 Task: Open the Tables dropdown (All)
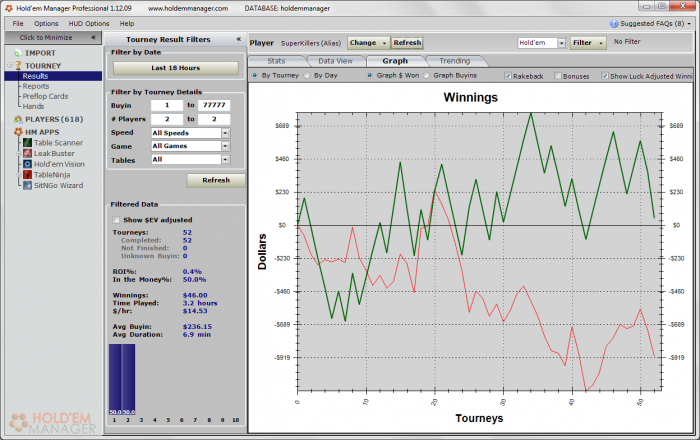(x=190, y=159)
